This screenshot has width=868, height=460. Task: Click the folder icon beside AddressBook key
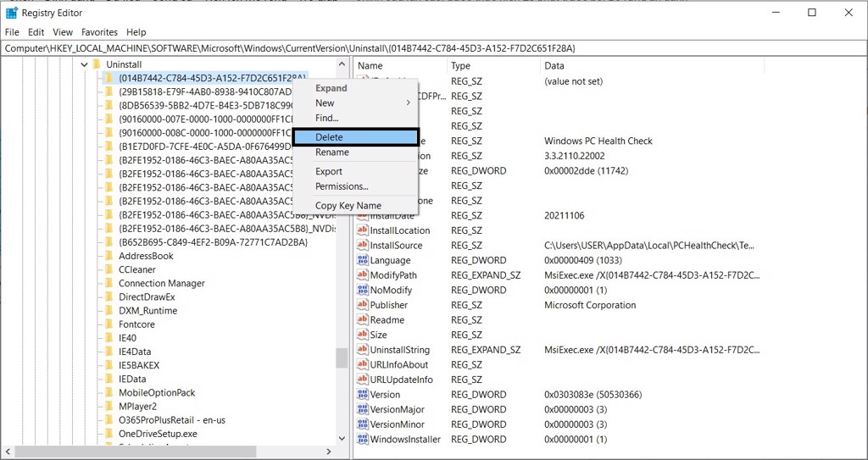(x=108, y=256)
